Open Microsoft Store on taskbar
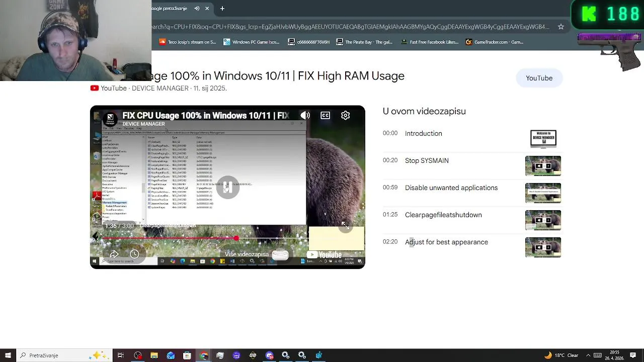 (187, 355)
